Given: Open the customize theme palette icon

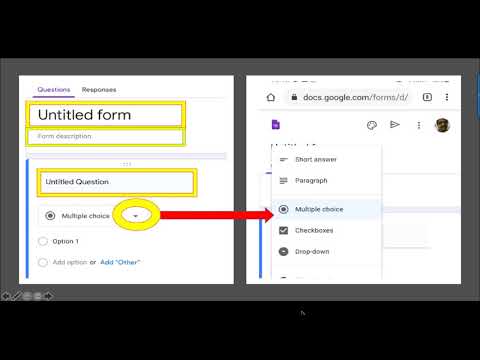Looking at the screenshot, I should (372, 125).
